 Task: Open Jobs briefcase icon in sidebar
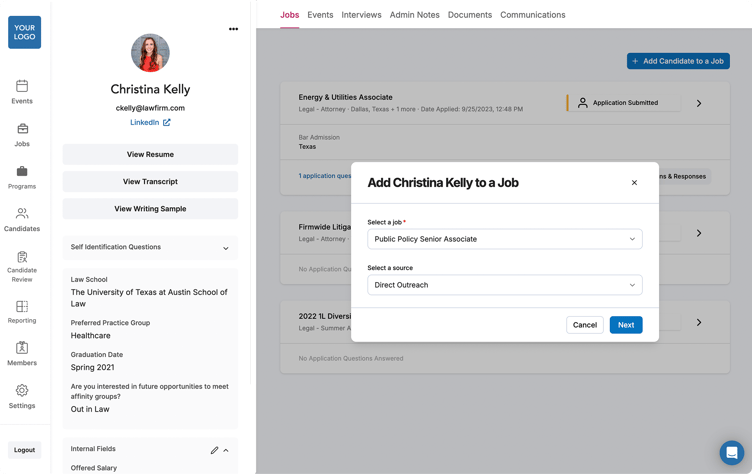point(22,129)
